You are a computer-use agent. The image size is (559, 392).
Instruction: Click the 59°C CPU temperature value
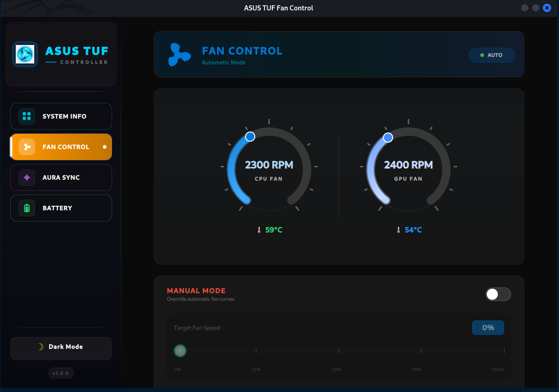pyautogui.click(x=274, y=230)
